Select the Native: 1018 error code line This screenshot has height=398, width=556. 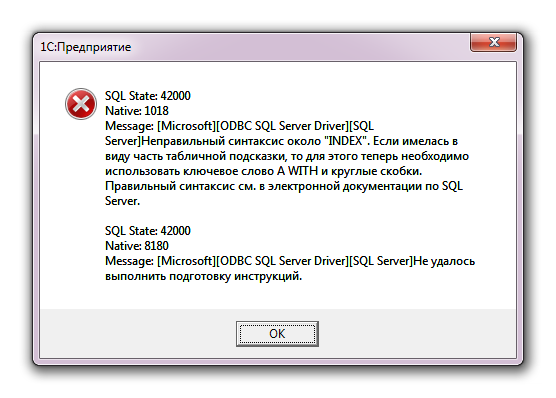(137, 111)
